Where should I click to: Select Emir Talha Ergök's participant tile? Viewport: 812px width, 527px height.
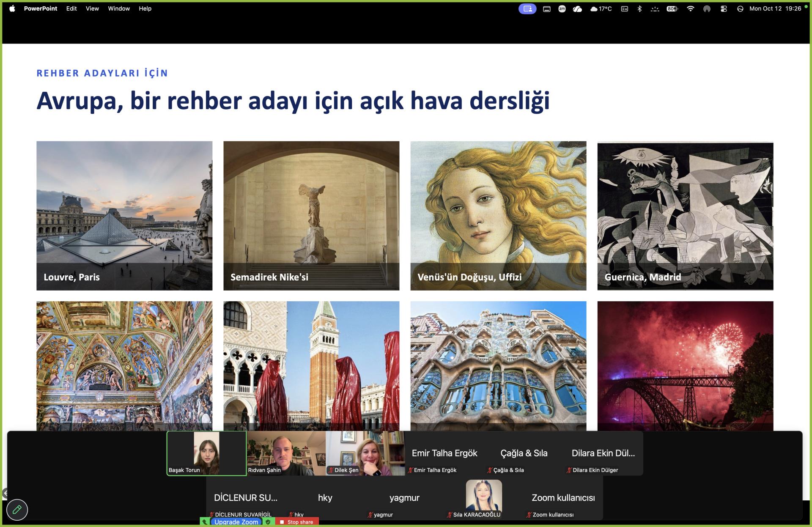444,453
